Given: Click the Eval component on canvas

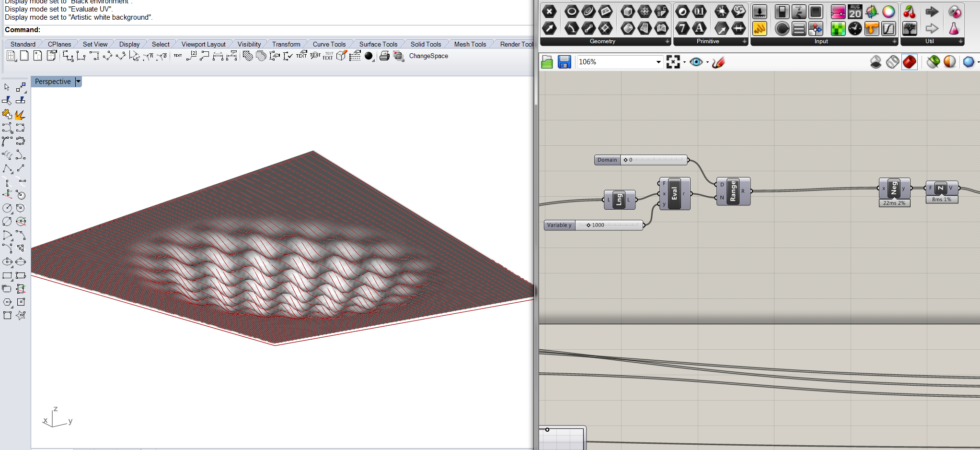Looking at the screenshot, I should [675, 194].
